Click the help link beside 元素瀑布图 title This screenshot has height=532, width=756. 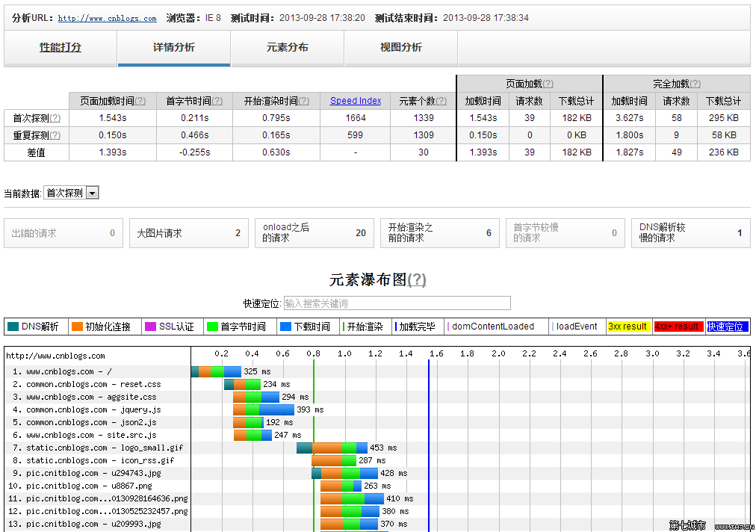(x=417, y=280)
